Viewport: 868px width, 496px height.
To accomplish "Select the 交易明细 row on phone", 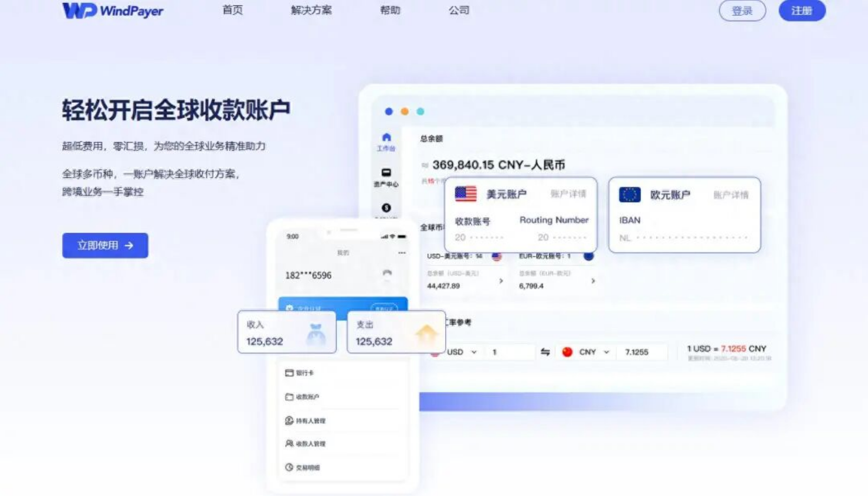I will pyautogui.click(x=343, y=467).
